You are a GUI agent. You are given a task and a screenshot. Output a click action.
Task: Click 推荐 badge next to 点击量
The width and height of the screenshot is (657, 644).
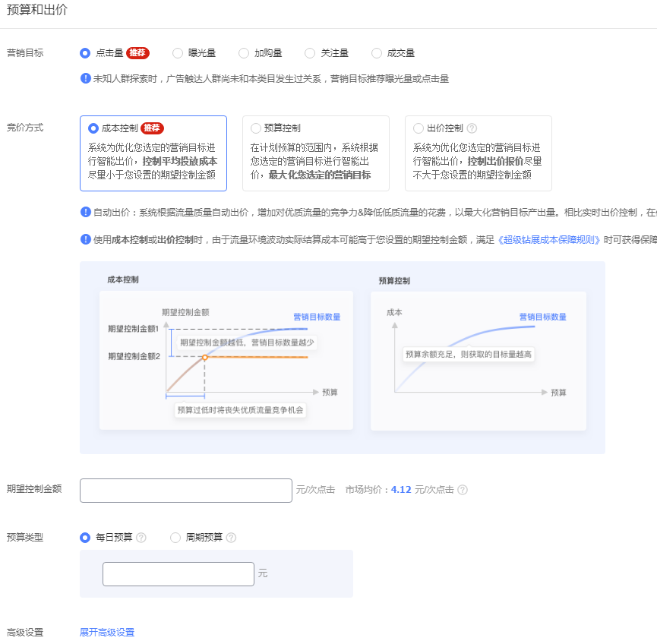click(x=137, y=53)
